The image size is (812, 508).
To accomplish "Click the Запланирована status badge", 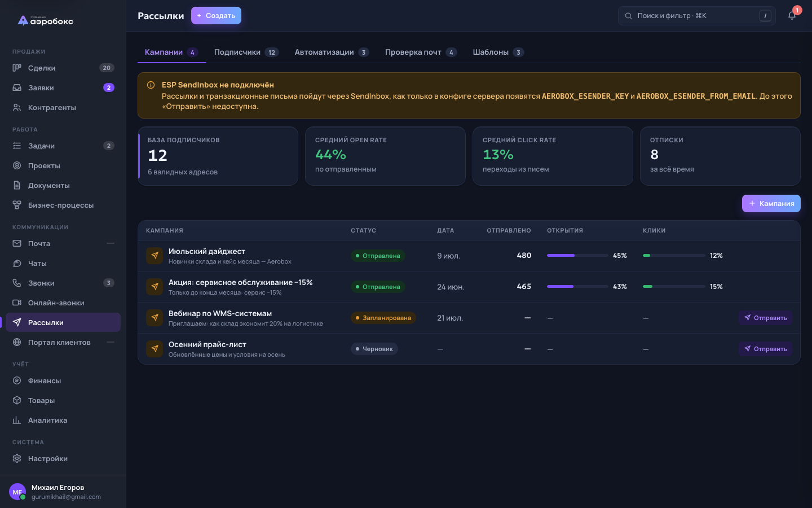I will 383,318.
